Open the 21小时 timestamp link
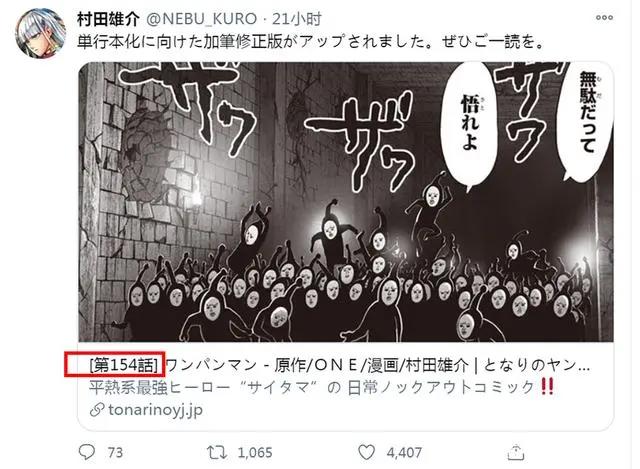 tap(297, 19)
